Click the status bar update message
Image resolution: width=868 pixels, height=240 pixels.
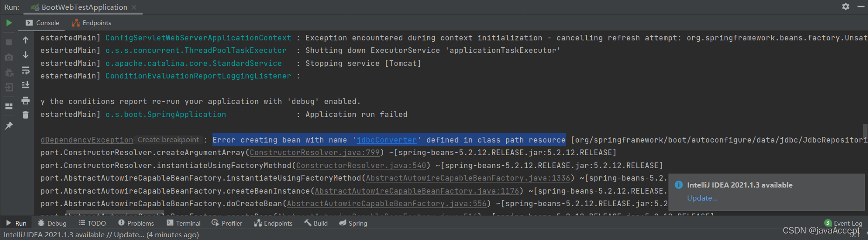tap(101, 235)
